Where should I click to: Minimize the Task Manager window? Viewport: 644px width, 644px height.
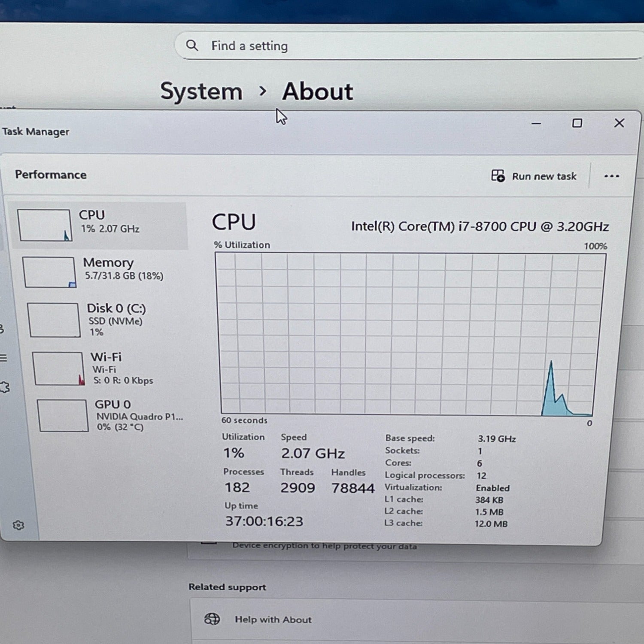(x=536, y=124)
